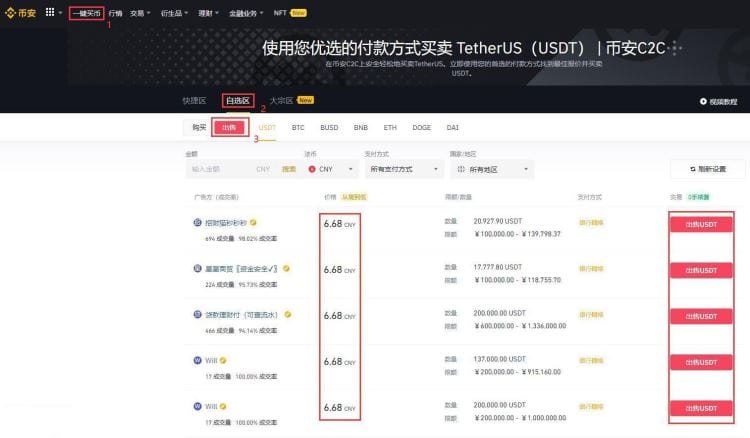Click verified badge of Will in the 137,000.00 USDT row
Screen dimensions: 750x438
pyautogui.click(x=223, y=360)
